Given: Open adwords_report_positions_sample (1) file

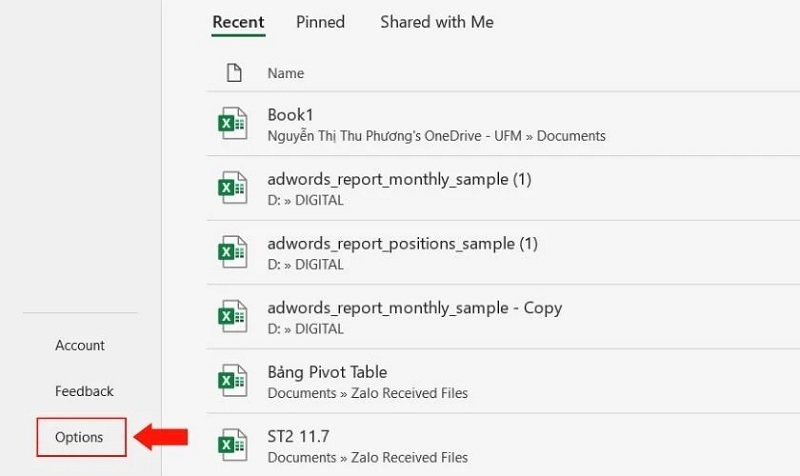Looking at the screenshot, I should pyautogui.click(x=402, y=244).
